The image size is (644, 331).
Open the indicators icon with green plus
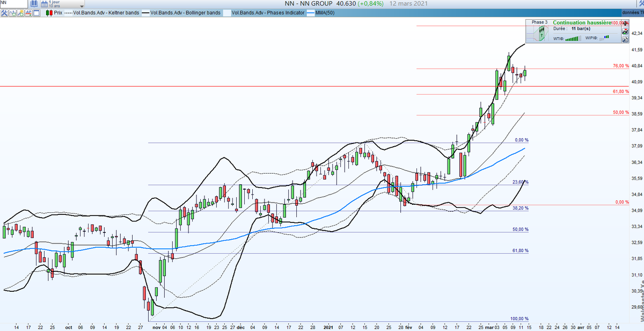click(x=12, y=13)
